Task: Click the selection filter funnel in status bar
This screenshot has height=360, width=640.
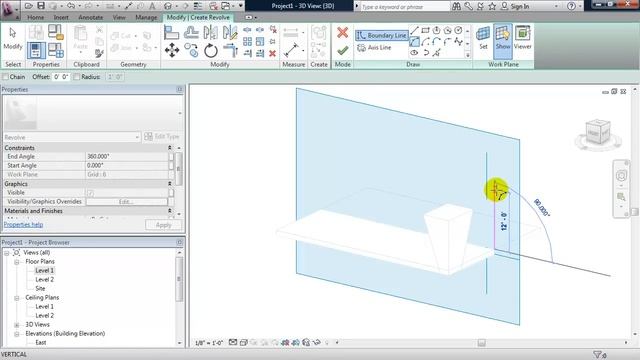Action: coord(597,355)
